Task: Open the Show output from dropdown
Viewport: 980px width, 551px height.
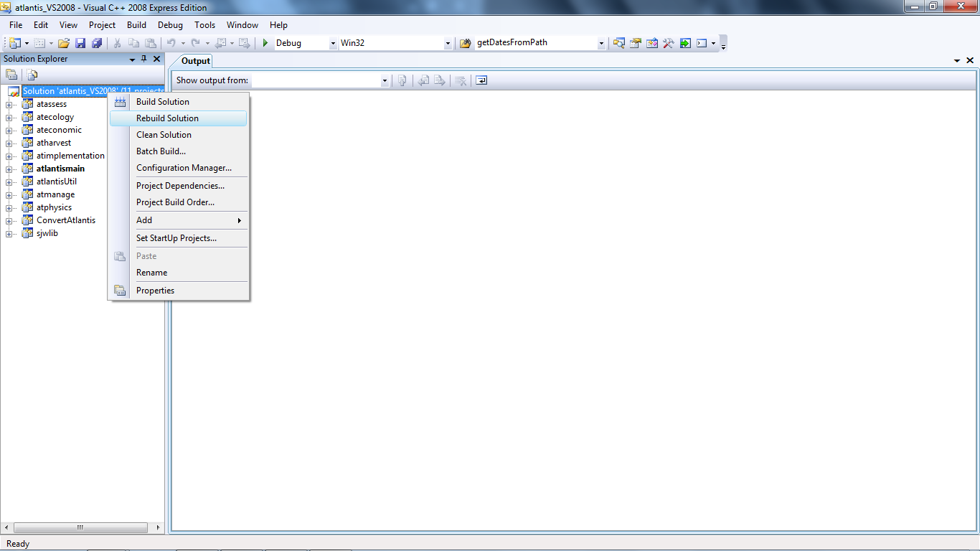Action: click(x=385, y=80)
